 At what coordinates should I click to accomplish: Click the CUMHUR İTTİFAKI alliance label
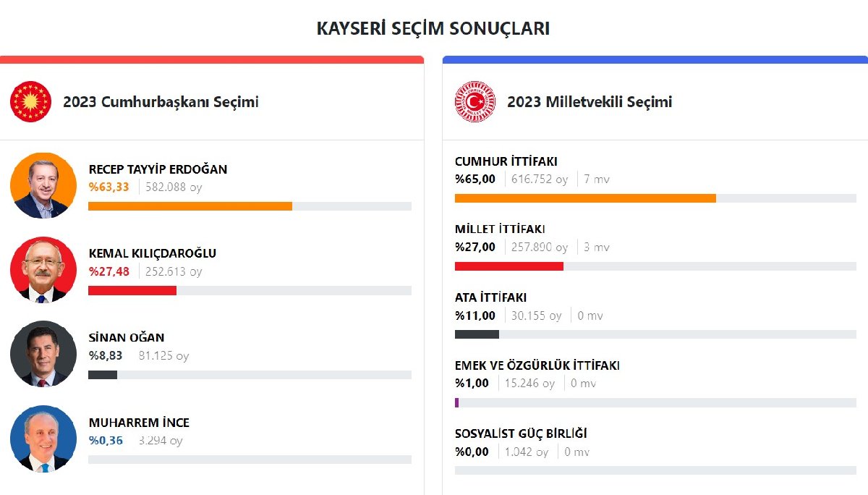click(x=506, y=161)
